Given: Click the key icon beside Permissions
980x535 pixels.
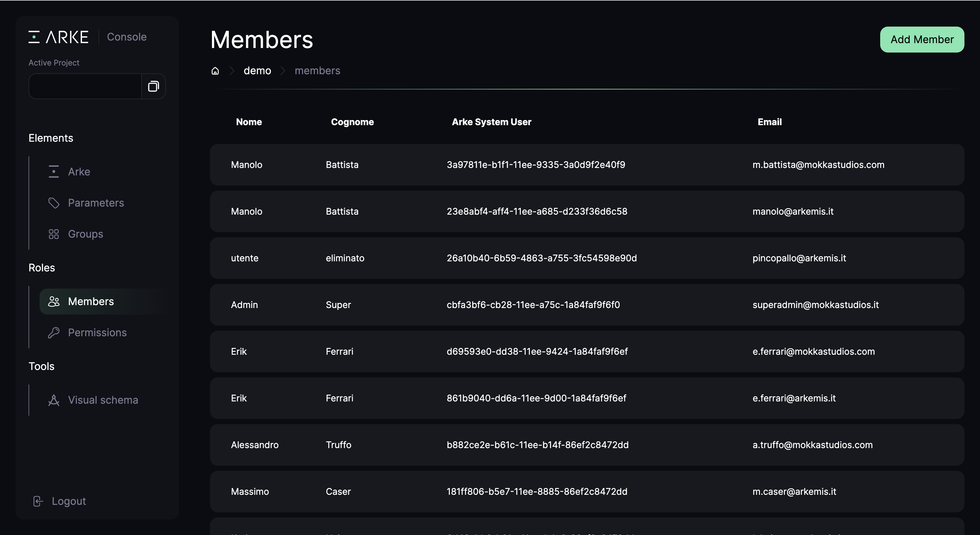Looking at the screenshot, I should (54, 332).
